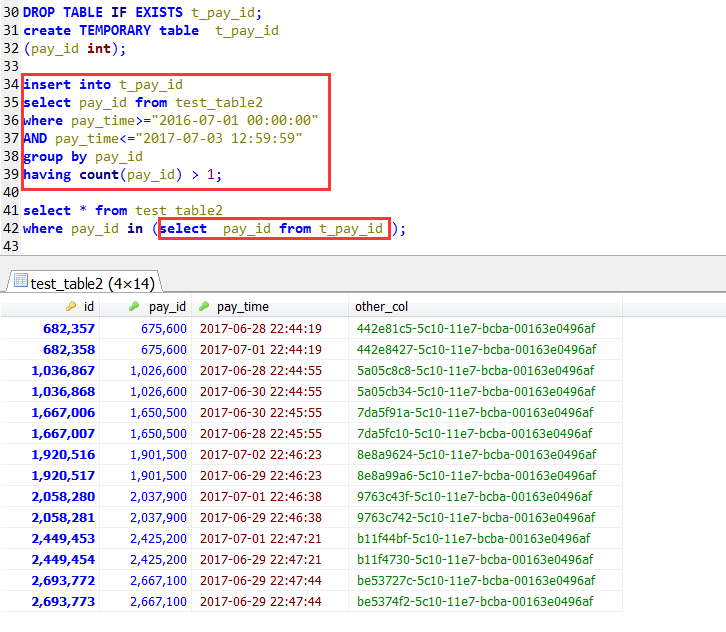Select other_col value starting with 442e81c5
The image size is (726, 632).
tap(476, 328)
